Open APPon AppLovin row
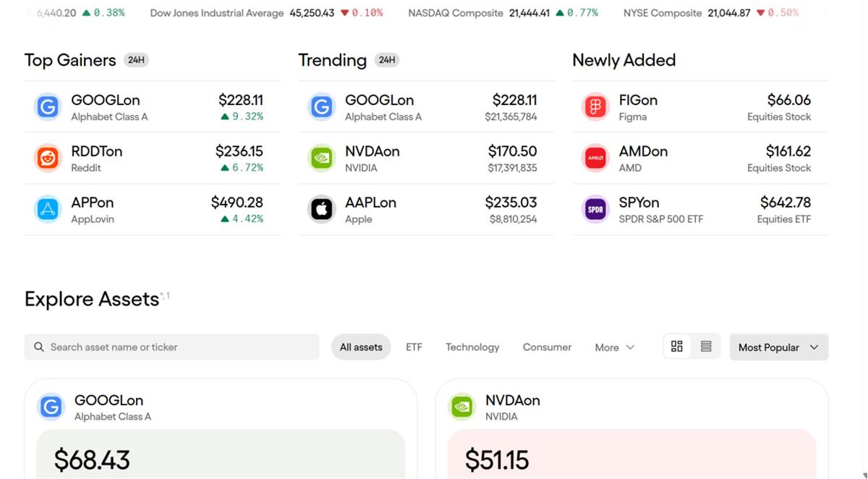Image resolution: width=868 pixels, height=479 pixels. click(x=152, y=210)
